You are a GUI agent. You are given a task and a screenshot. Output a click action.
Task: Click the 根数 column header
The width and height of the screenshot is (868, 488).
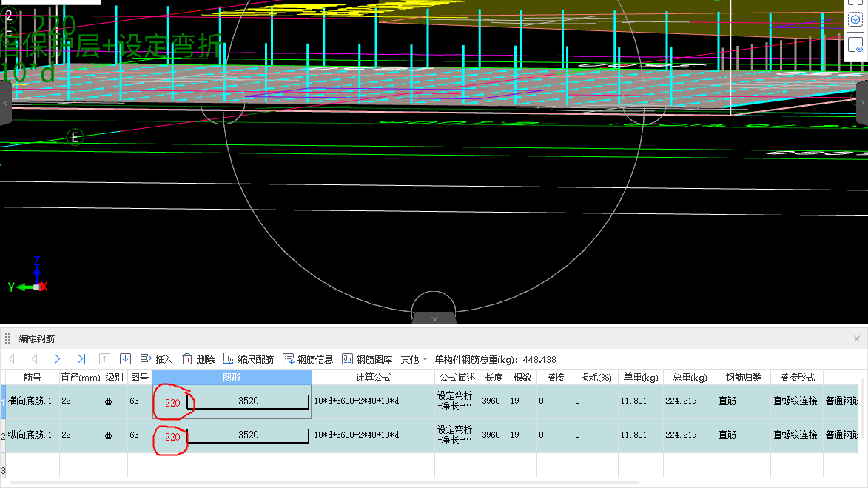coord(522,377)
